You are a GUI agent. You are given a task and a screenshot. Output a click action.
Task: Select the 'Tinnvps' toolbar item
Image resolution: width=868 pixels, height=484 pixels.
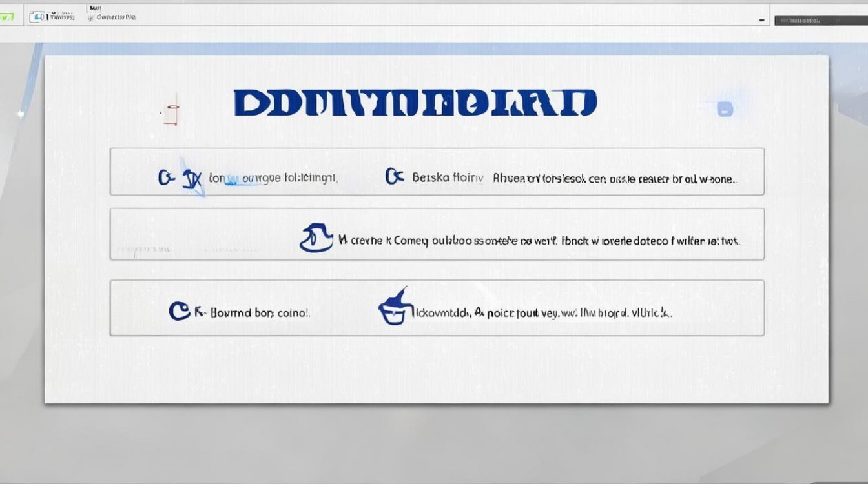pyautogui.click(x=62, y=17)
